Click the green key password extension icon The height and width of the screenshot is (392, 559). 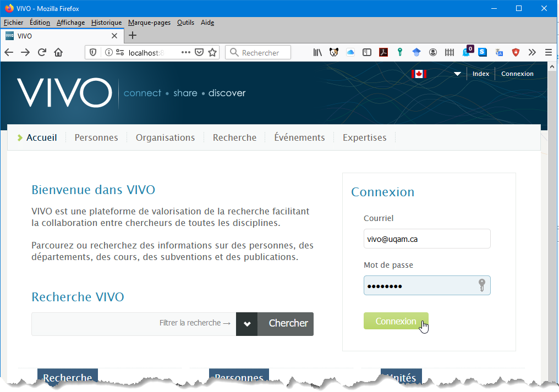pos(400,52)
